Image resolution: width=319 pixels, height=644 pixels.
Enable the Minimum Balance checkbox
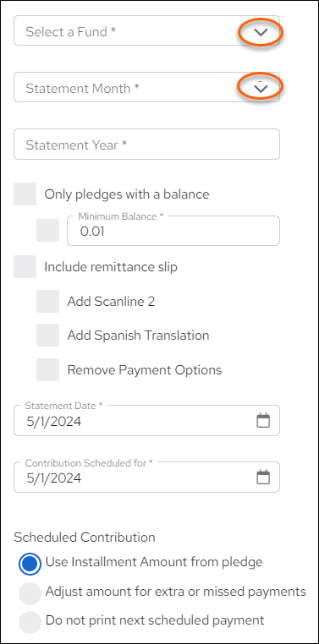click(x=47, y=230)
